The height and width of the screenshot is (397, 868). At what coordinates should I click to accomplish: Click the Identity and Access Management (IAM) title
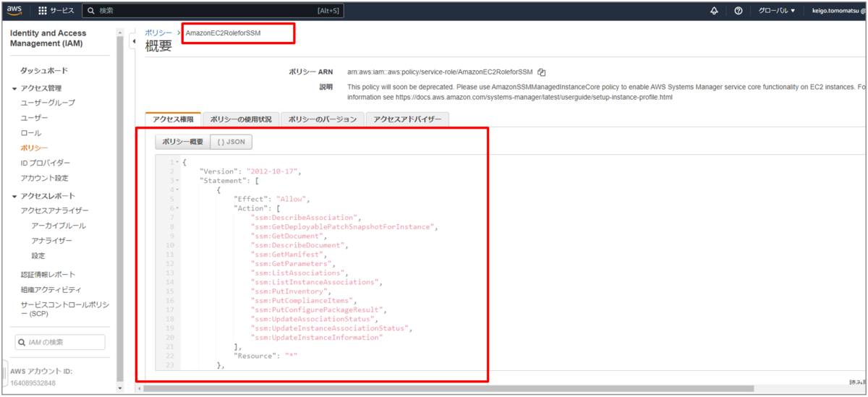[48, 38]
